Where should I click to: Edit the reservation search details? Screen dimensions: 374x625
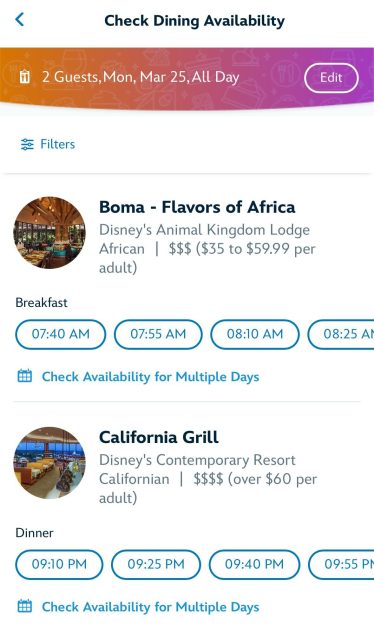coord(331,77)
